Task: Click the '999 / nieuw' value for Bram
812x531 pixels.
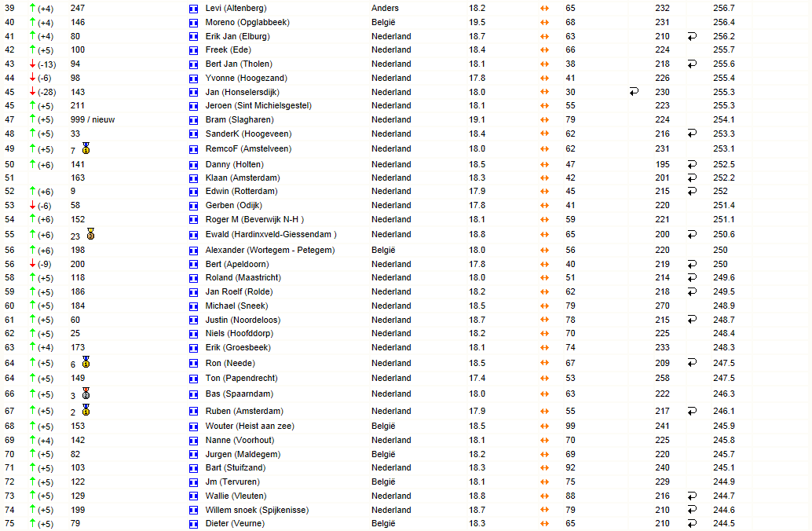Action: (x=93, y=119)
